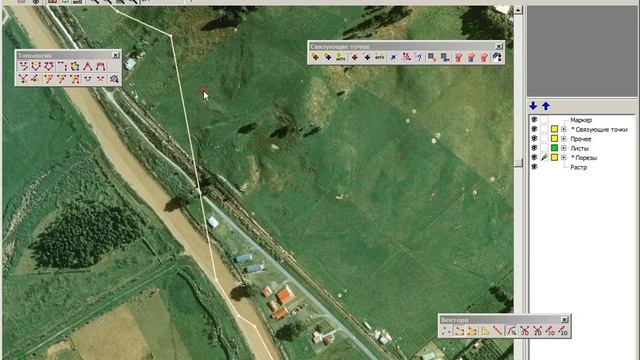Close the Связующие точки floating toolbar
This screenshot has width=640, height=360.
pos(499,47)
